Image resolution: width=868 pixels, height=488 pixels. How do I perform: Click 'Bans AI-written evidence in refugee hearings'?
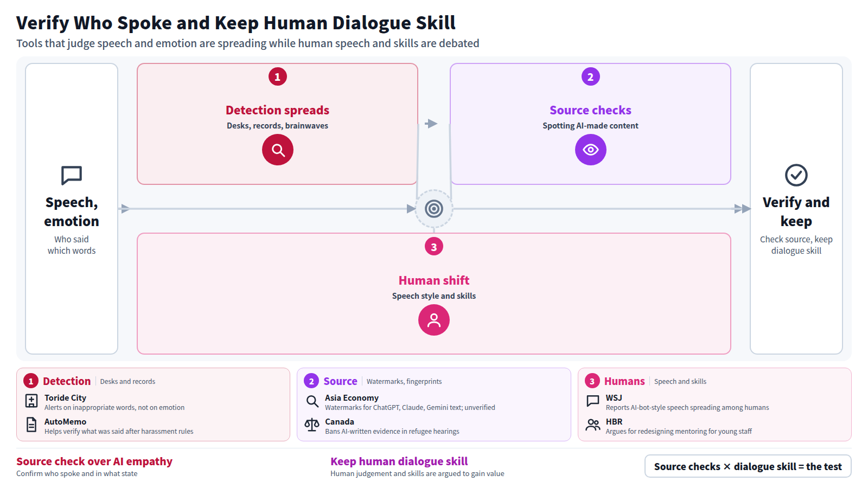[x=392, y=432]
